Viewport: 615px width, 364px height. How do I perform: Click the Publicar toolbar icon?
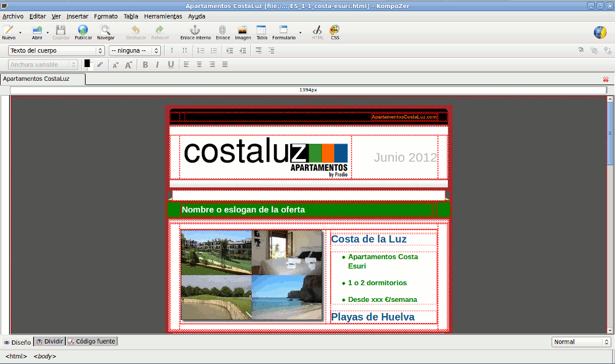click(83, 32)
